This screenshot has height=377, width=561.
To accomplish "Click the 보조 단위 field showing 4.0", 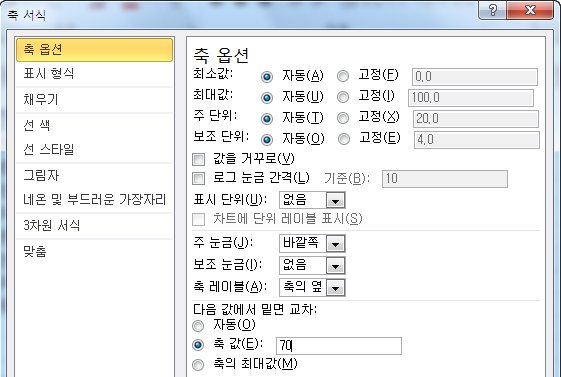I will pos(477,140).
